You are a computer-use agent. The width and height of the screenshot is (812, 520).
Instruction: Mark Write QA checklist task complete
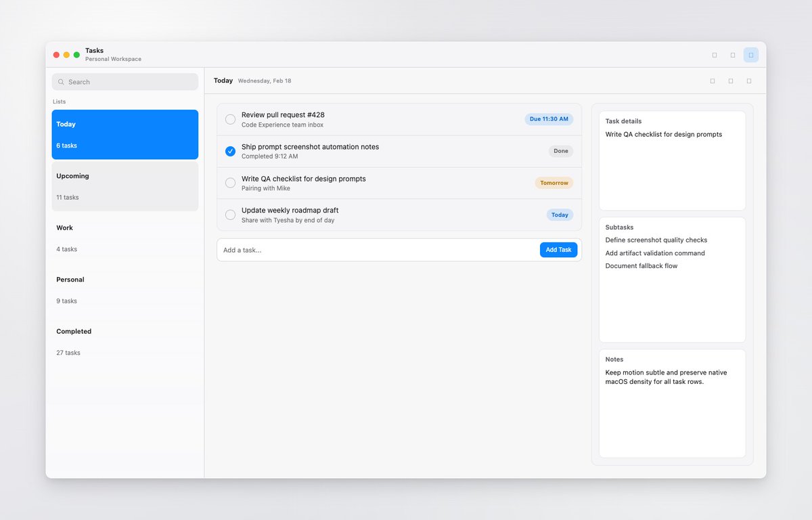[230, 183]
